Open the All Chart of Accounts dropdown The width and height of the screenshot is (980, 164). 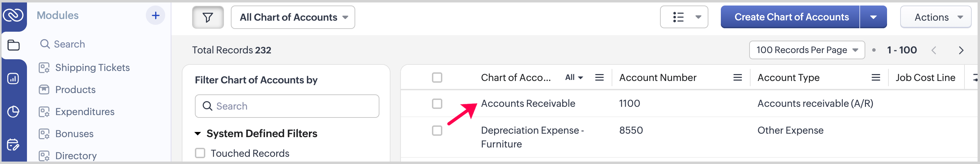click(293, 18)
